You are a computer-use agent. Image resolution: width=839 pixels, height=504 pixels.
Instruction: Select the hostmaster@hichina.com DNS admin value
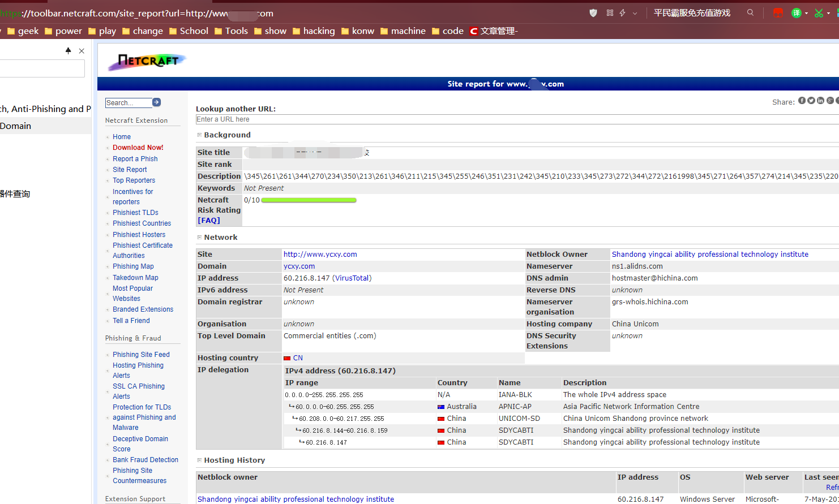[655, 278]
